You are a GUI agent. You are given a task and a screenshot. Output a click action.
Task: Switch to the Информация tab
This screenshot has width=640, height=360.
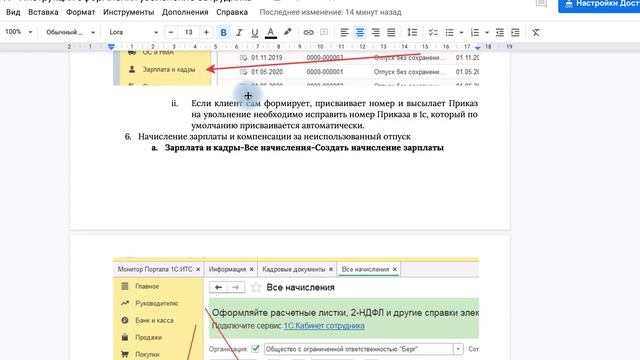click(x=227, y=269)
